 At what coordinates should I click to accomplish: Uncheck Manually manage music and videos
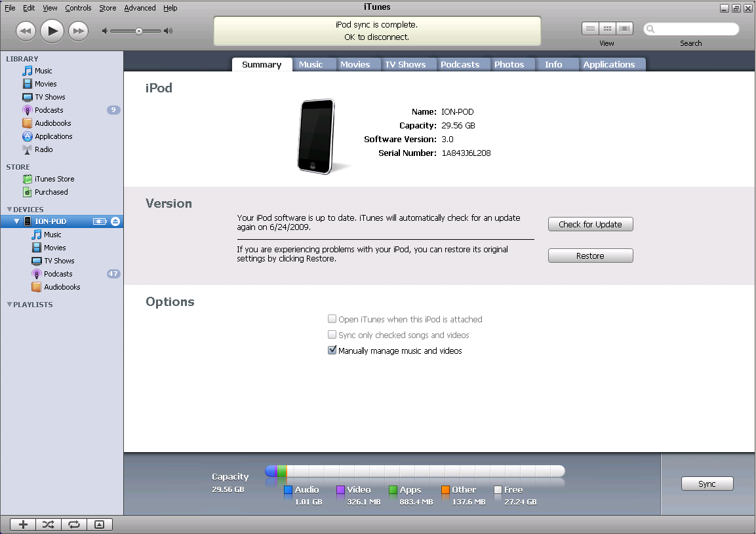(332, 351)
